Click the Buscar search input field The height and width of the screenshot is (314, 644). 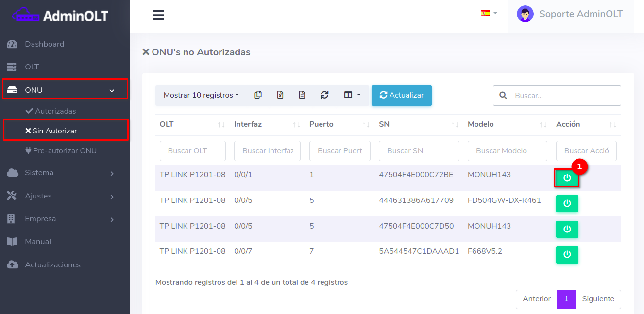tap(565, 96)
